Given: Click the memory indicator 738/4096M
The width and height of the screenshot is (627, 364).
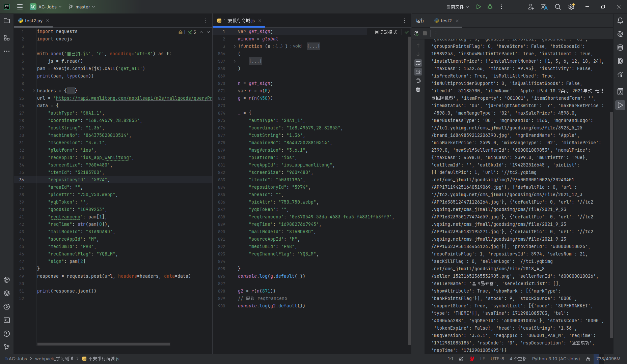Looking at the screenshot, I should click(608, 359).
